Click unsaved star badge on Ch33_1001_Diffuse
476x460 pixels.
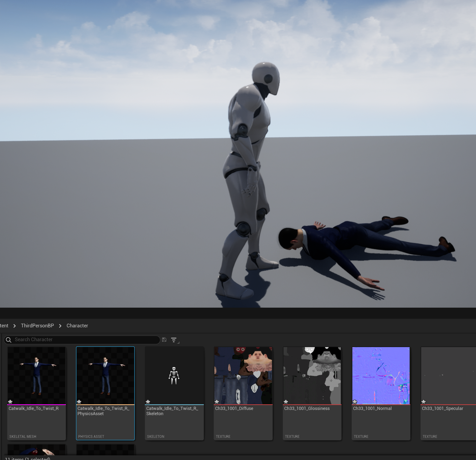pos(217,402)
